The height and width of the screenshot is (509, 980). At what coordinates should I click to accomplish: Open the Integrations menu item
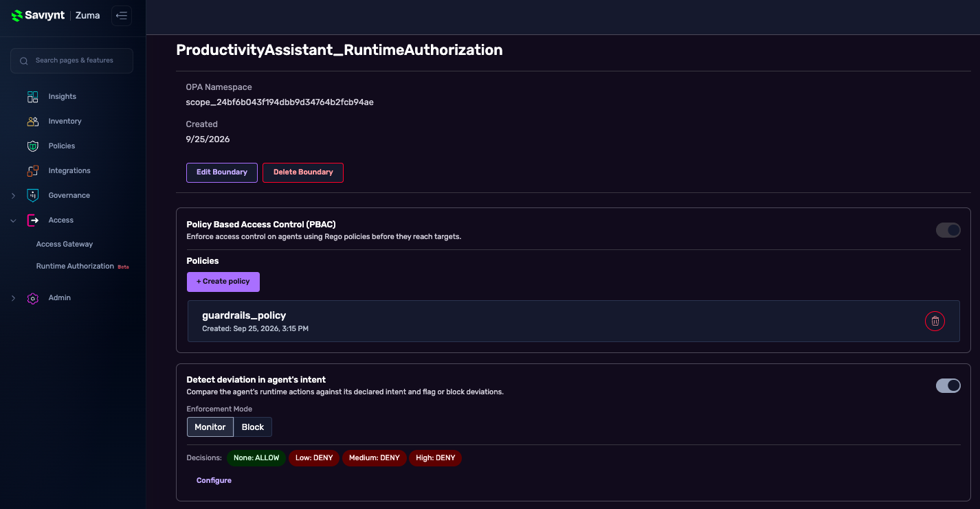(69, 171)
